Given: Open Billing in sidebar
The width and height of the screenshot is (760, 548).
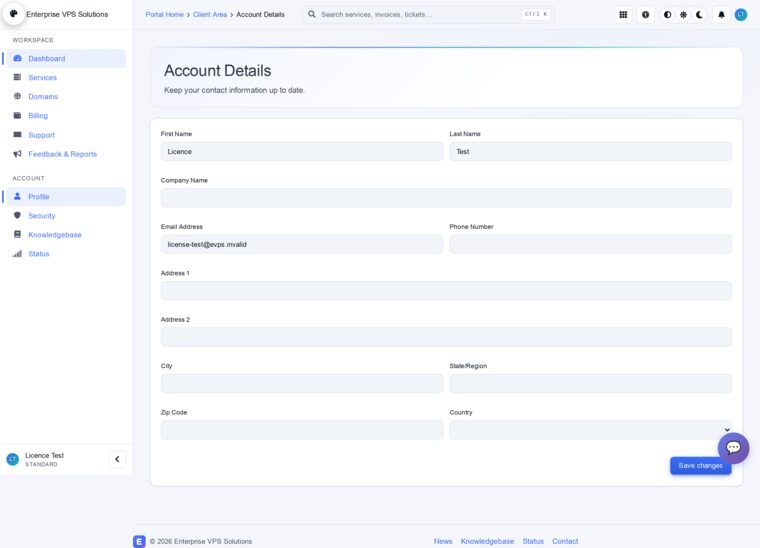Looking at the screenshot, I should [66, 115].
